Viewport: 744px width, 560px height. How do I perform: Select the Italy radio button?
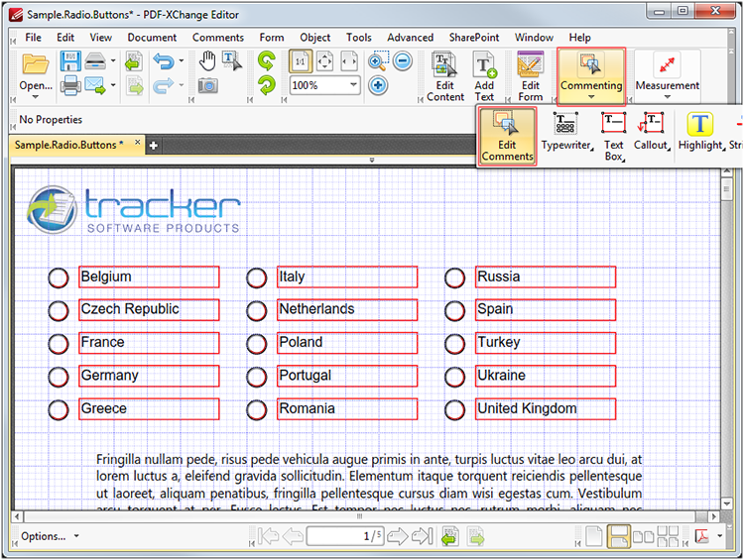coord(257,278)
